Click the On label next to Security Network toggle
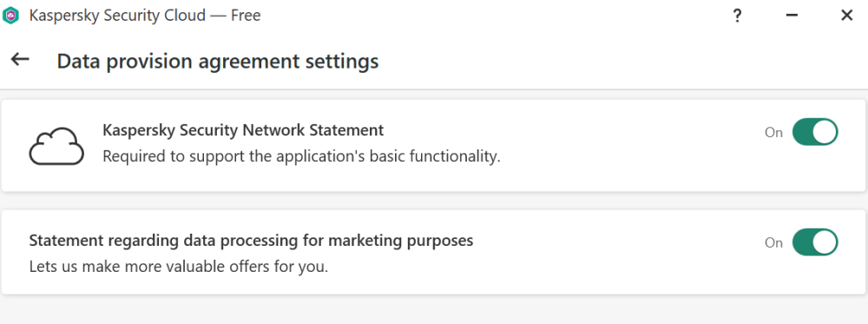This screenshot has width=868, height=324. point(773,132)
